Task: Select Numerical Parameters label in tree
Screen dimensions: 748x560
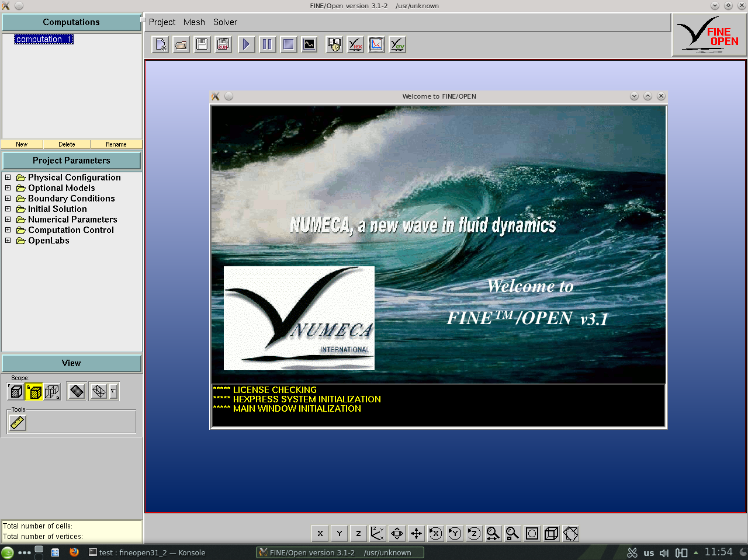Action: click(72, 220)
